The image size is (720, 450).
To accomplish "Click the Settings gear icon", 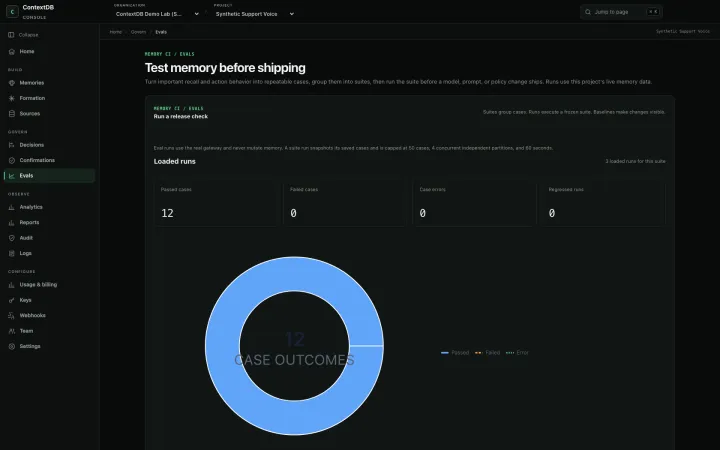I will (11, 346).
